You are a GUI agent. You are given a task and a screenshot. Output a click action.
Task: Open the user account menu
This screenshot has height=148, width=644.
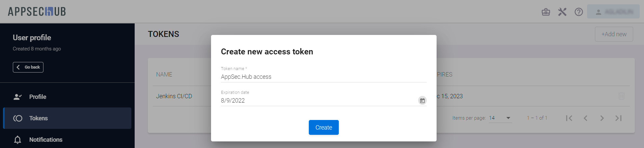[613, 12]
